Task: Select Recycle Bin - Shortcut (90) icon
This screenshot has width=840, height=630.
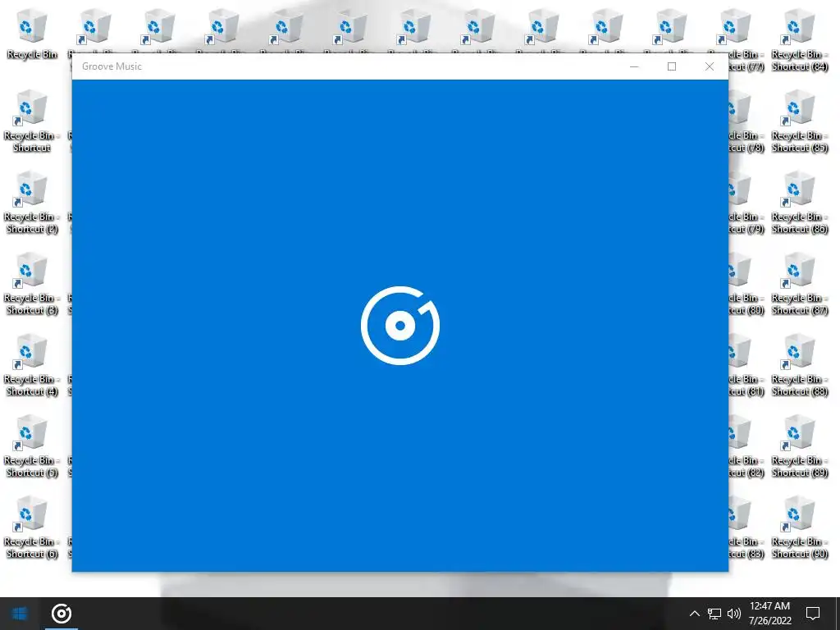Action: (x=799, y=528)
